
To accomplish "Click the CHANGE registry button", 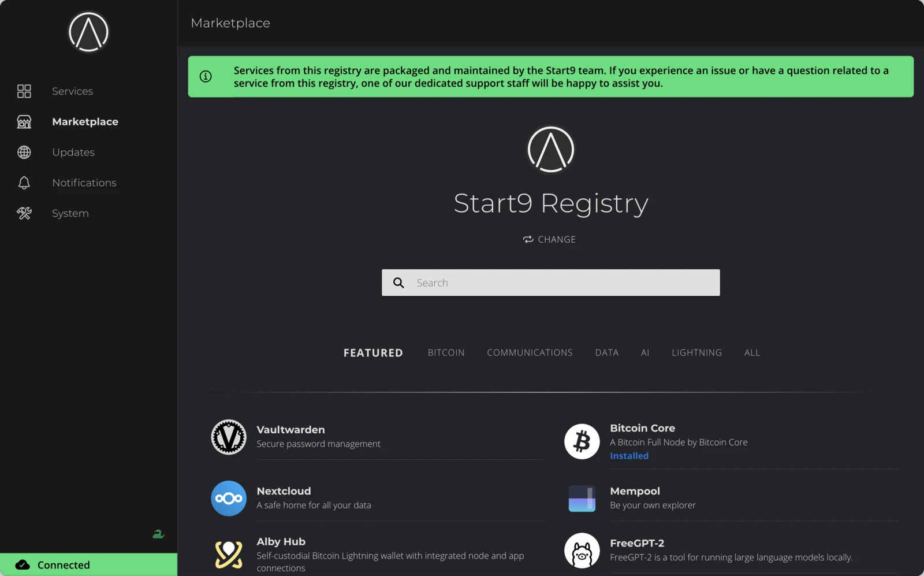I will point(549,239).
